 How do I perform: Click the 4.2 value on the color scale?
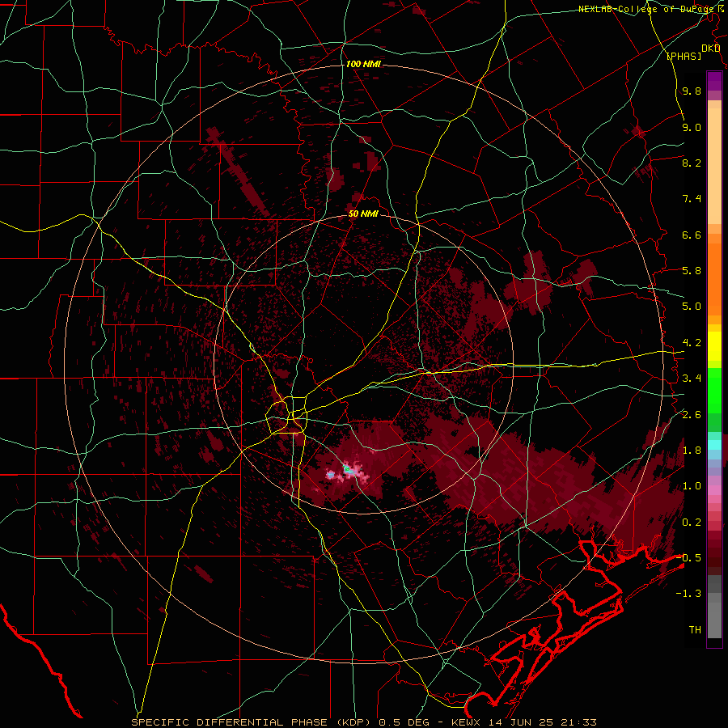pos(692,343)
